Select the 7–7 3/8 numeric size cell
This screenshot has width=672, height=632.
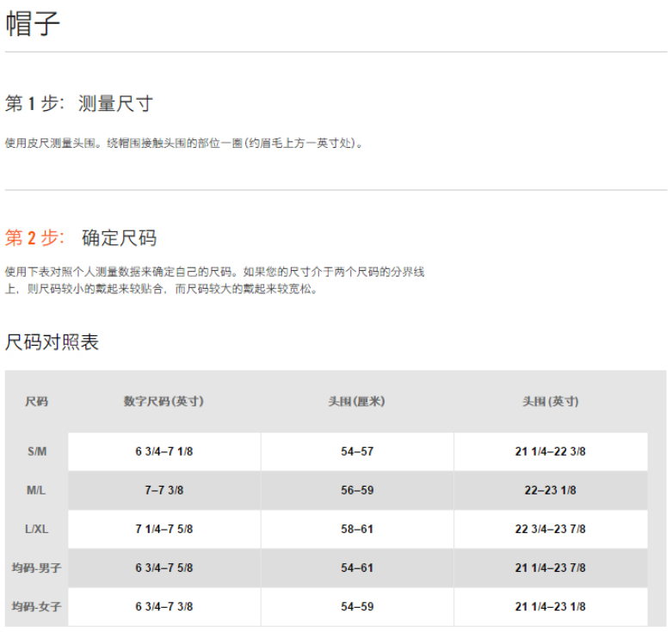pyautogui.click(x=163, y=490)
